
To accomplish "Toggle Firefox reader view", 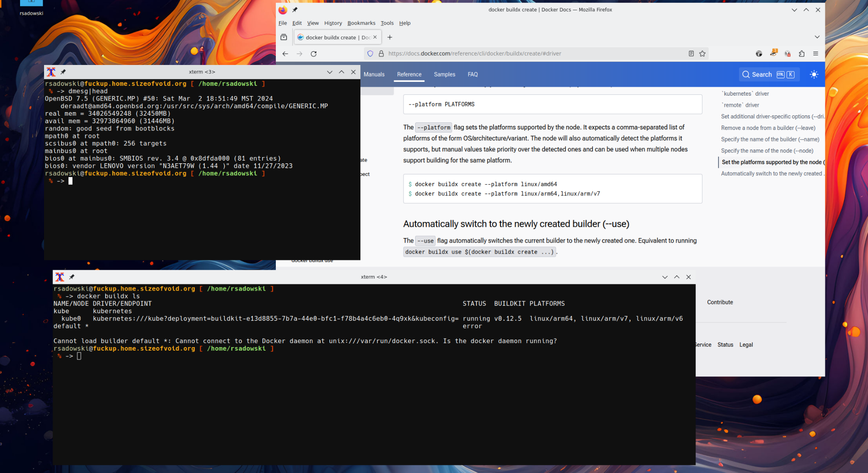I will (x=691, y=53).
